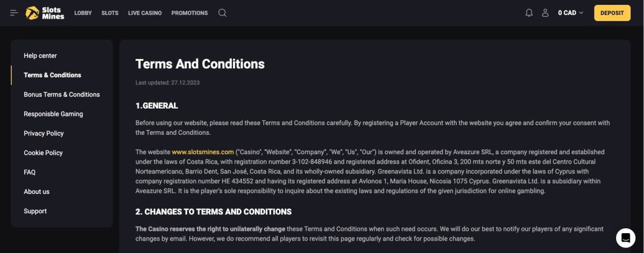
Task: Open the hamburger side menu
Action: coord(14,13)
